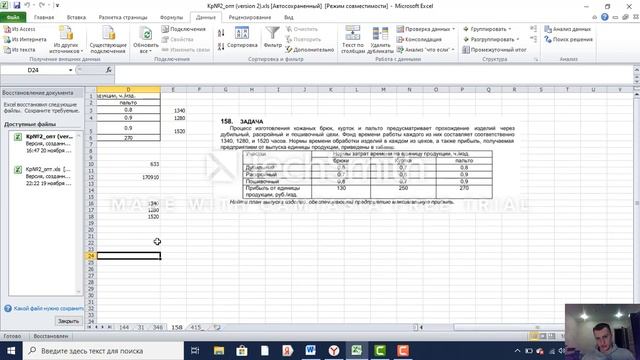Switch to sheet tab 144
The width and height of the screenshot is (640, 360).
[x=124, y=327]
